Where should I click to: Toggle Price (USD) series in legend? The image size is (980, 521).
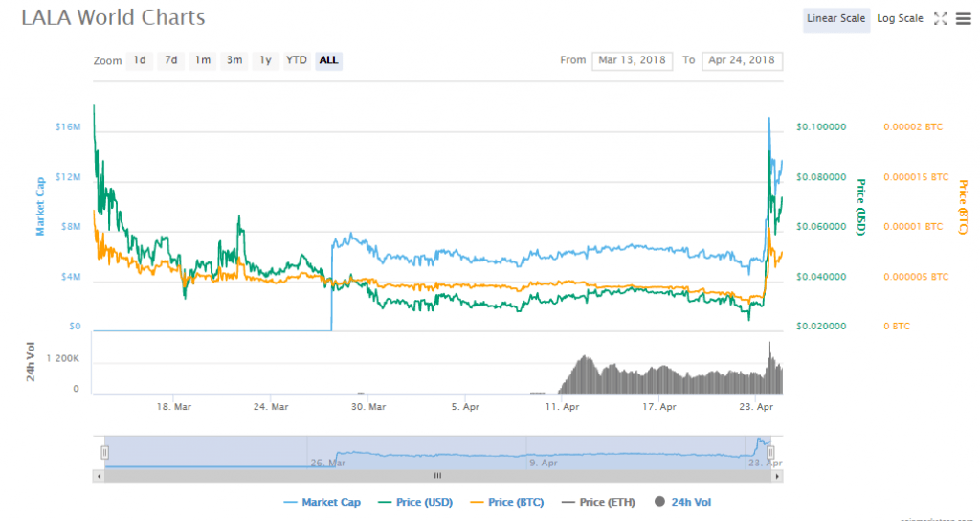coord(415,502)
